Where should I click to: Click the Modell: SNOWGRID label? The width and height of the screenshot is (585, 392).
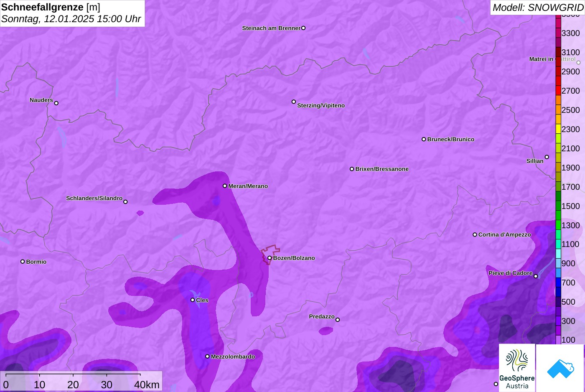click(x=538, y=8)
